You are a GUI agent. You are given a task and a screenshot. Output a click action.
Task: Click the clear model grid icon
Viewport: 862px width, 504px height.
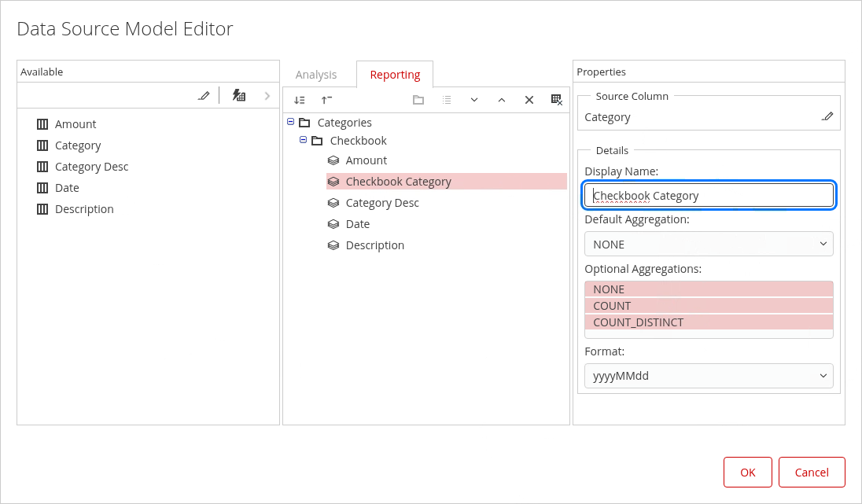557,100
